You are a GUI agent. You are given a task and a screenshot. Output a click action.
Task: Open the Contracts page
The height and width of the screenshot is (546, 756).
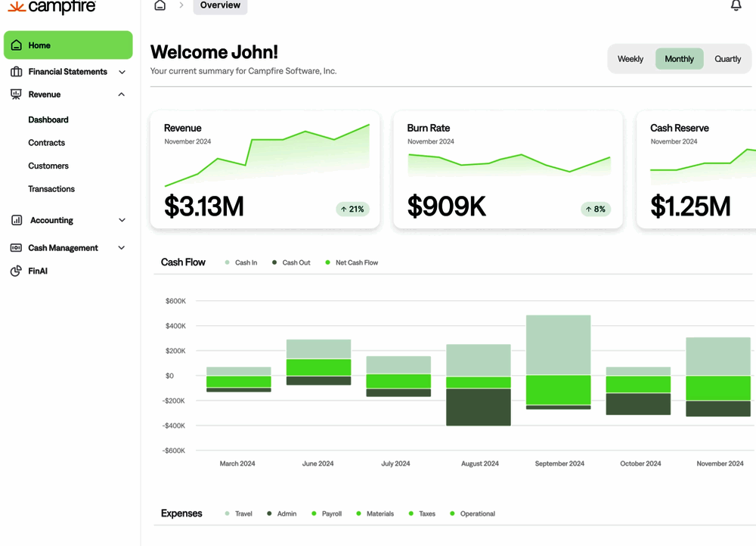[x=47, y=142]
